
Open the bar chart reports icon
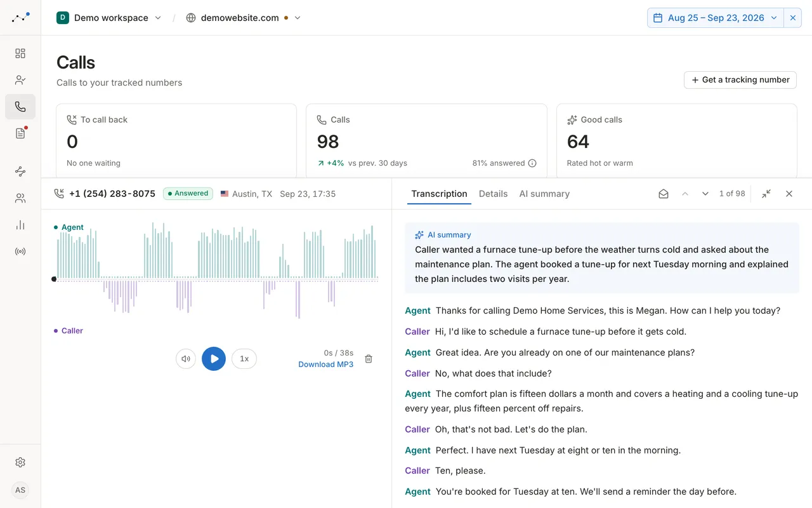click(x=20, y=225)
